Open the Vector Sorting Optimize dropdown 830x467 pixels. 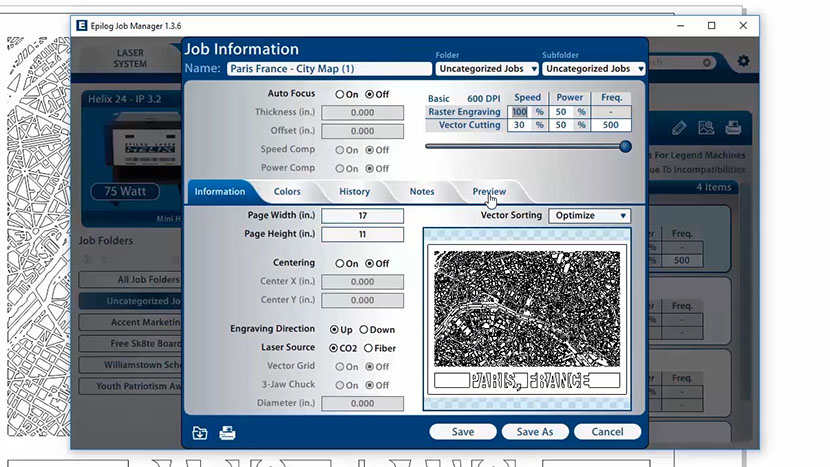click(x=589, y=216)
